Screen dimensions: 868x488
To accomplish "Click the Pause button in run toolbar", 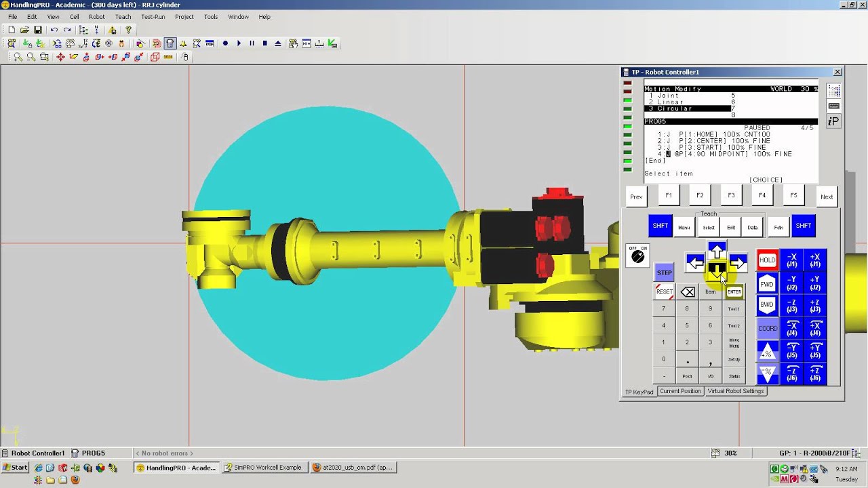I will (x=252, y=43).
